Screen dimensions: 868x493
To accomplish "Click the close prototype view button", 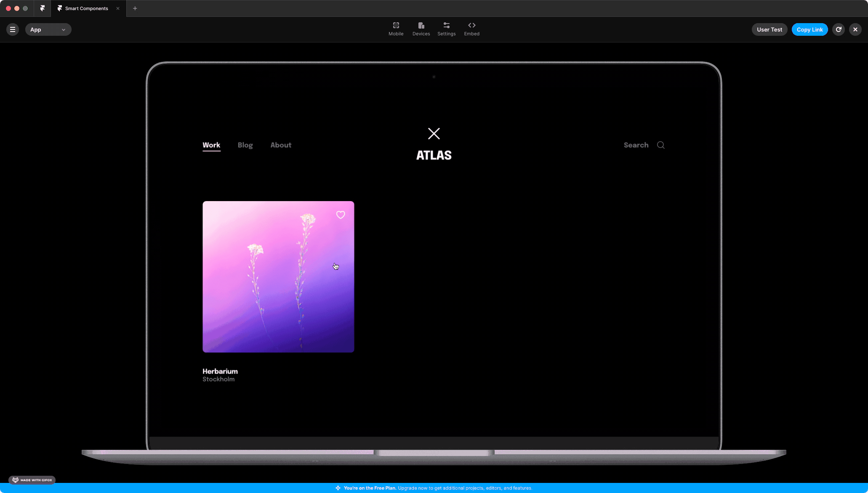I will tap(855, 29).
